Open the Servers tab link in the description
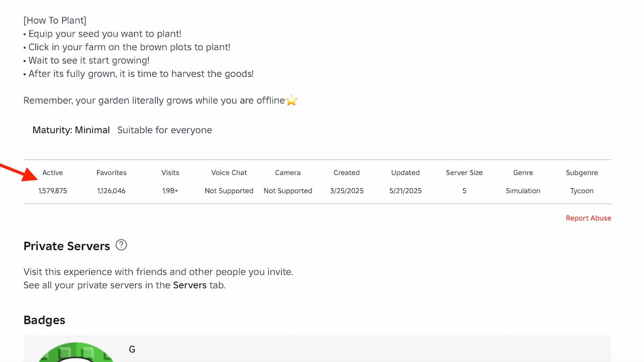 [x=189, y=285]
